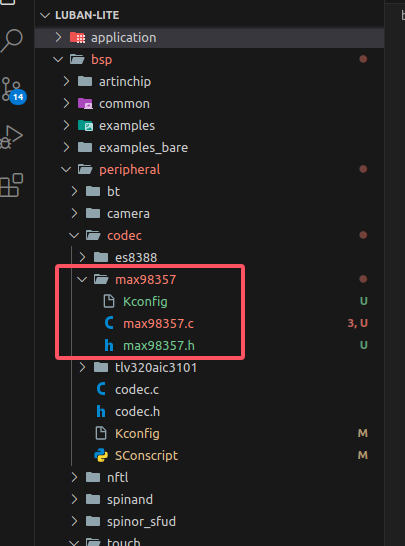Image resolution: width=405 pixels, height=546 pixels.
Task: Collapse the LUBAN-LITE root section
Action: click(45, 15)
